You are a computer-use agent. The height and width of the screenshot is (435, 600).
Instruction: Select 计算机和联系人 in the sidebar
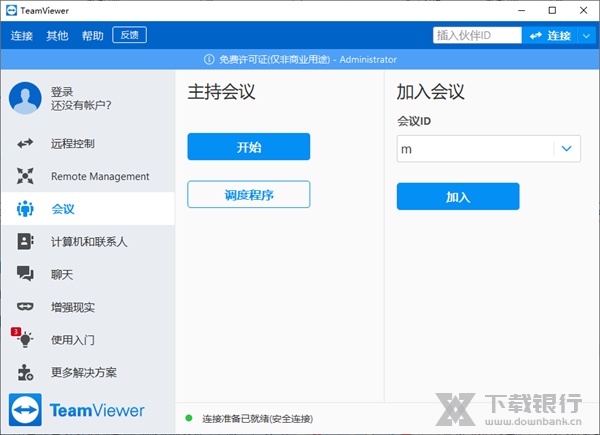click(x=89, y=241)
